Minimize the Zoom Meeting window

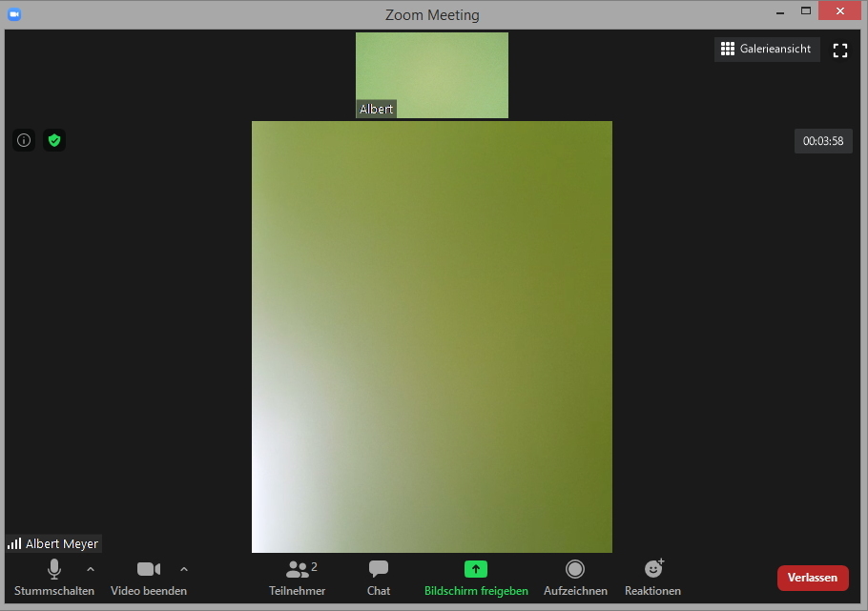[x=780, y=11]
